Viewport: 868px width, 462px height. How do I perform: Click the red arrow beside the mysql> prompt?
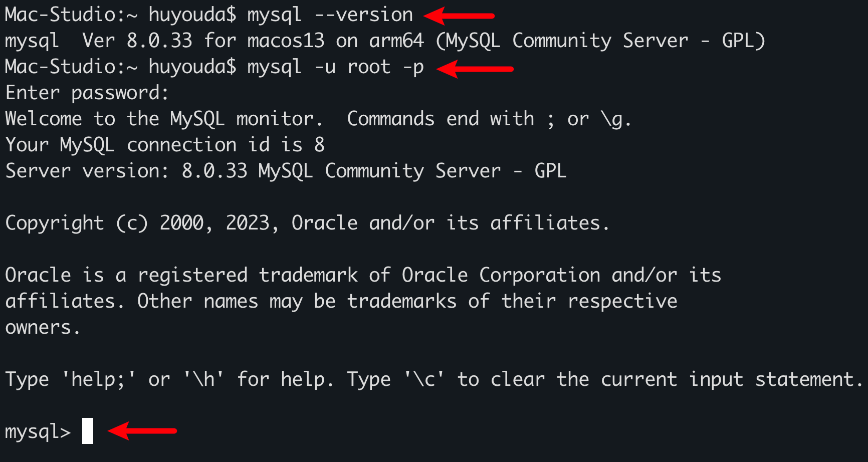tap(142, 430)
